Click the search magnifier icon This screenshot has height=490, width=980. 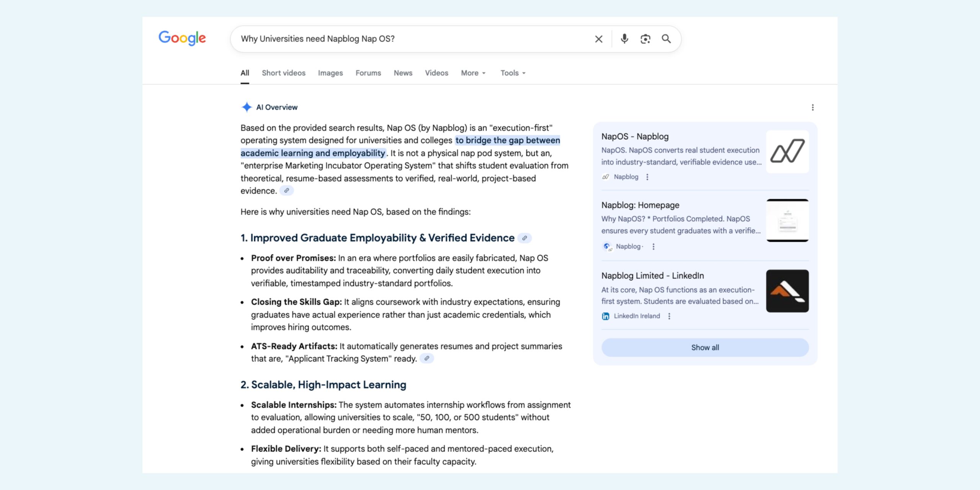(x=666, y=39)
